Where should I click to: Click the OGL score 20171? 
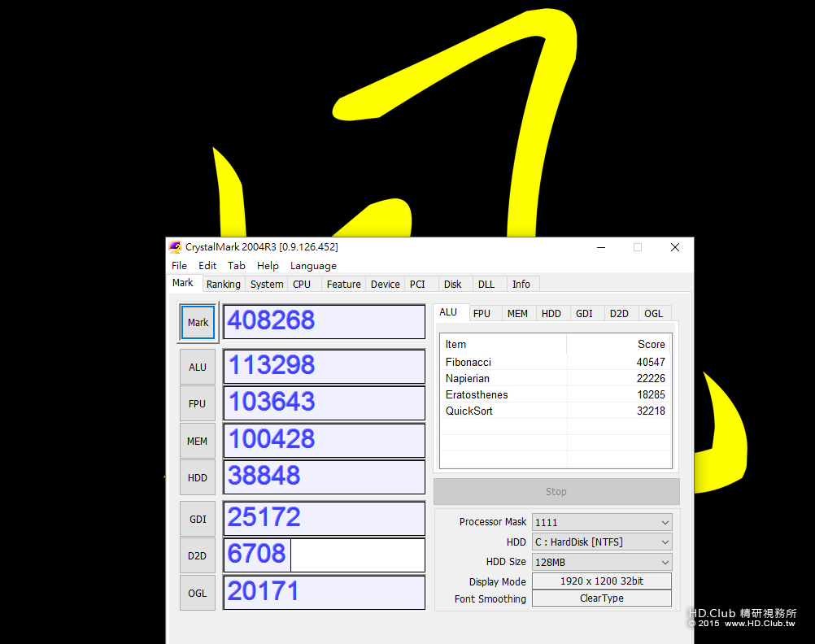[324, 592]
